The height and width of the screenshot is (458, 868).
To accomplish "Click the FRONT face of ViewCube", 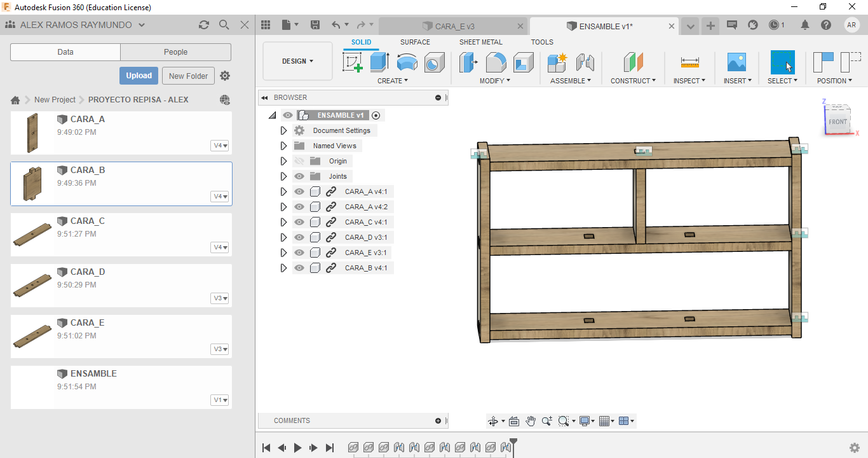I will coord(837,121).
